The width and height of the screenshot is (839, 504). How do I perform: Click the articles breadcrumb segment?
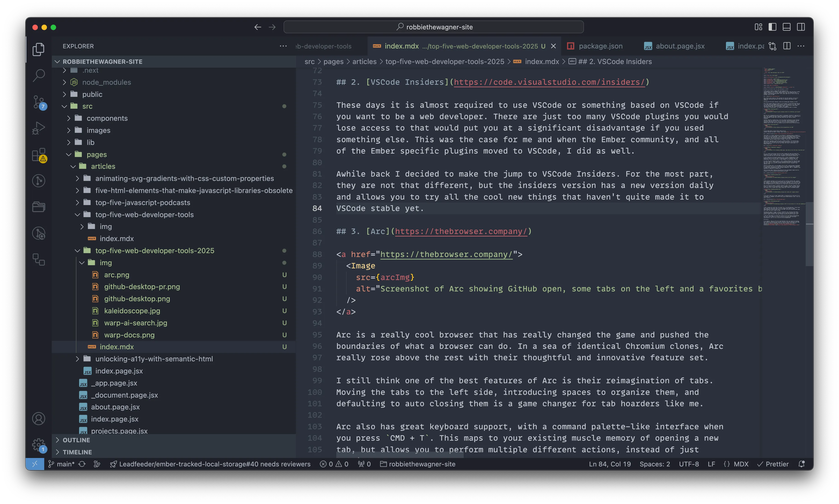tap(364, 62)
